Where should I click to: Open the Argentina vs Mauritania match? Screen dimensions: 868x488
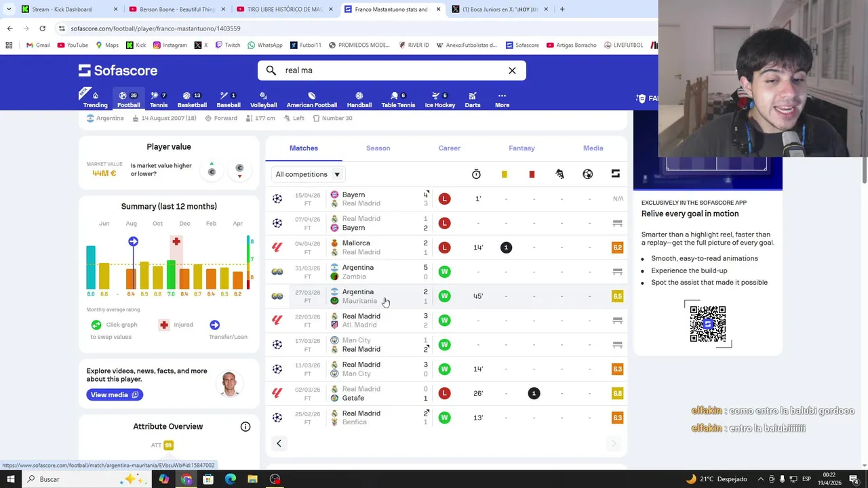(x=446, y=296)
